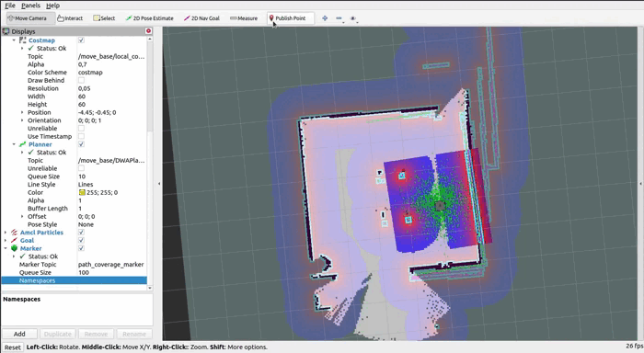
Task: Expand the Goal display tree item
Action: (6, 240)
